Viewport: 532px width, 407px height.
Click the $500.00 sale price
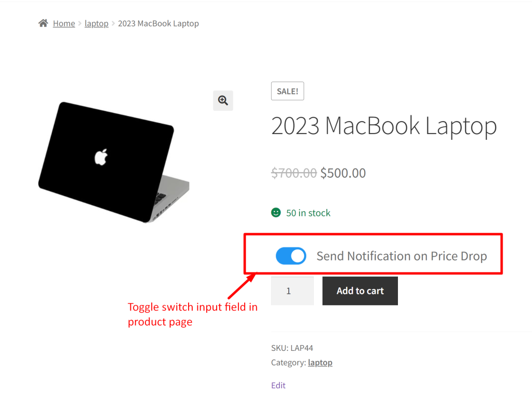click(x=343, y=173)
